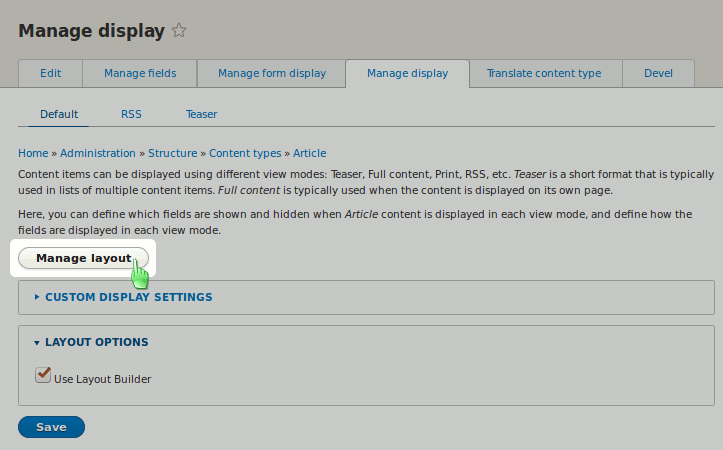Go to the Content types breadcrumb link

tap(245, 153)
